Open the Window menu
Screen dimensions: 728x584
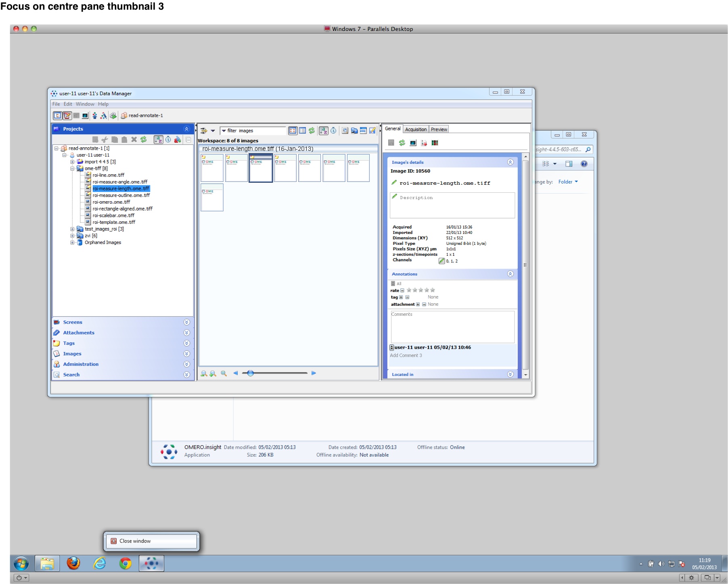coord(85,104)
